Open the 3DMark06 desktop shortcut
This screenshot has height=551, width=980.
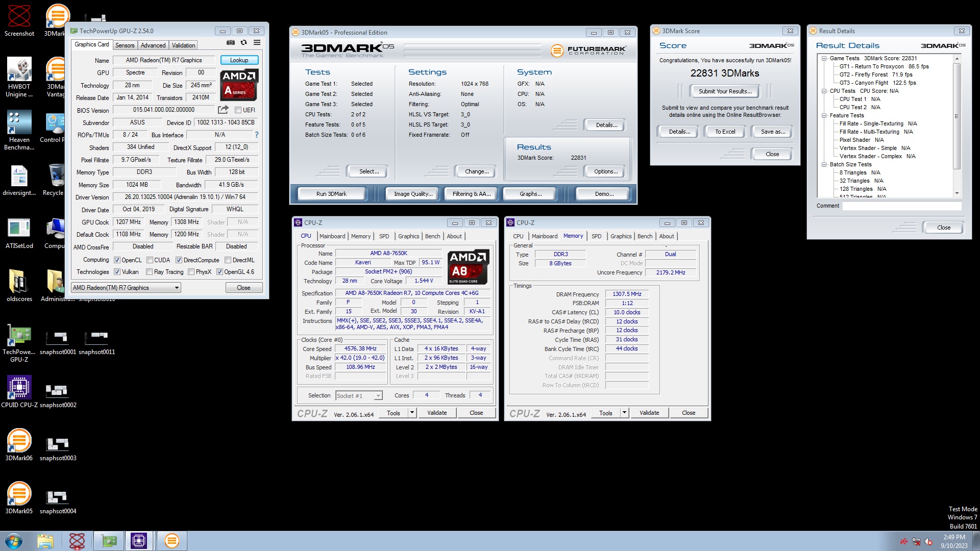click(19, 445)
